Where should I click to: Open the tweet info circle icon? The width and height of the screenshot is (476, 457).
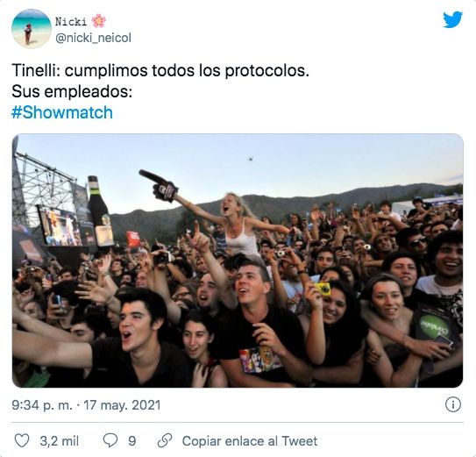pyautogui.click(x=453, y=404)
